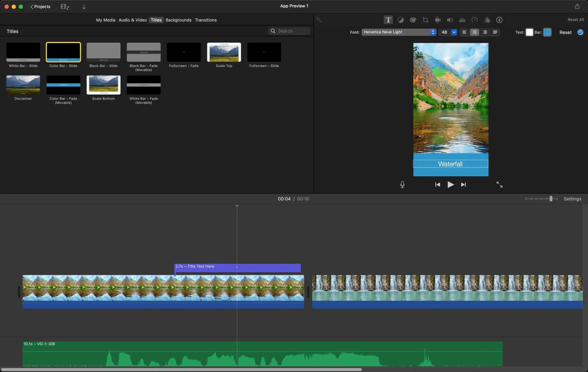Click the Color Bar title thumbnail

pos(63,52)
